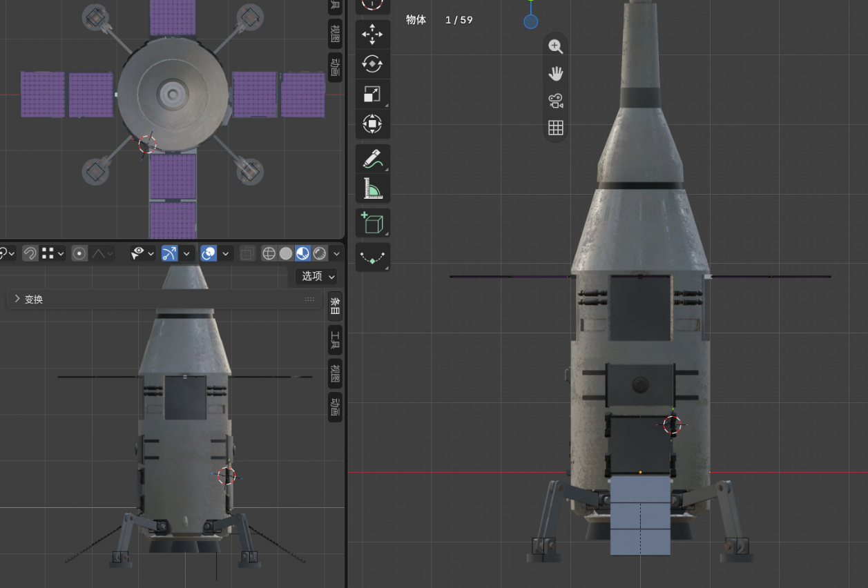Open the overlay options dropdown arrow
Image resolution: width=868 pixels, height=588 pixels.
(x=225, y=253)
